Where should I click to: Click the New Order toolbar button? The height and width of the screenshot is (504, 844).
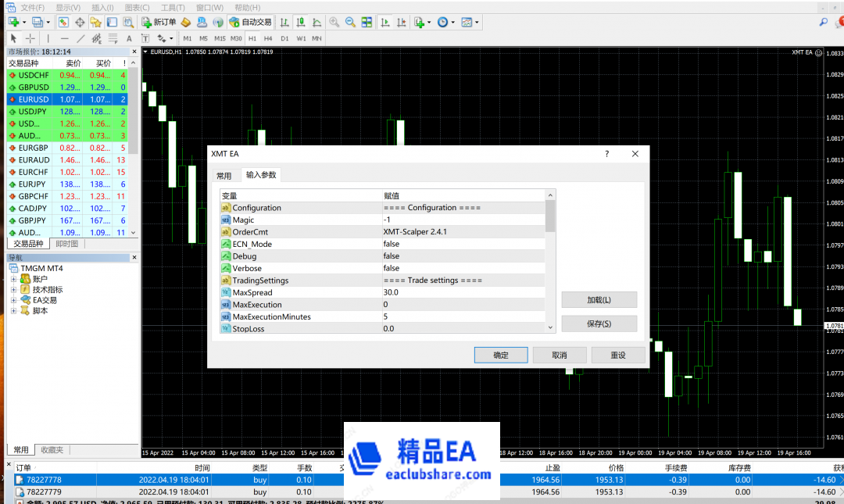(x=159, y=23)
